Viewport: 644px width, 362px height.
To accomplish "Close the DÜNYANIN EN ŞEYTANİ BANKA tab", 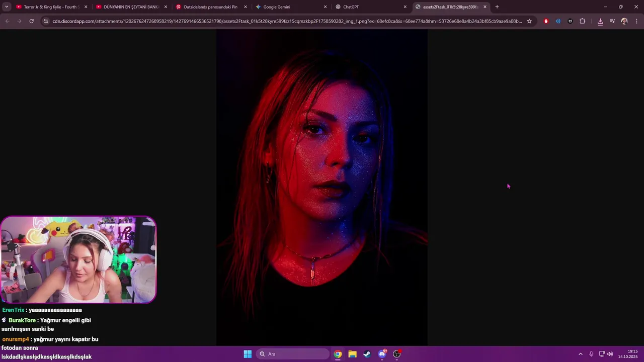I will (166, 7).
